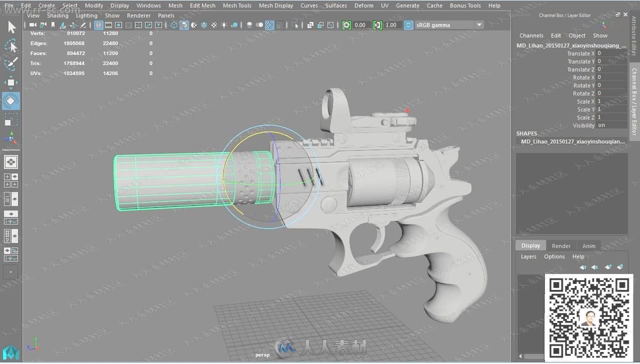Click the viewport Select Camera icon
Screen dimensions: 640x364
pos(32,25)
